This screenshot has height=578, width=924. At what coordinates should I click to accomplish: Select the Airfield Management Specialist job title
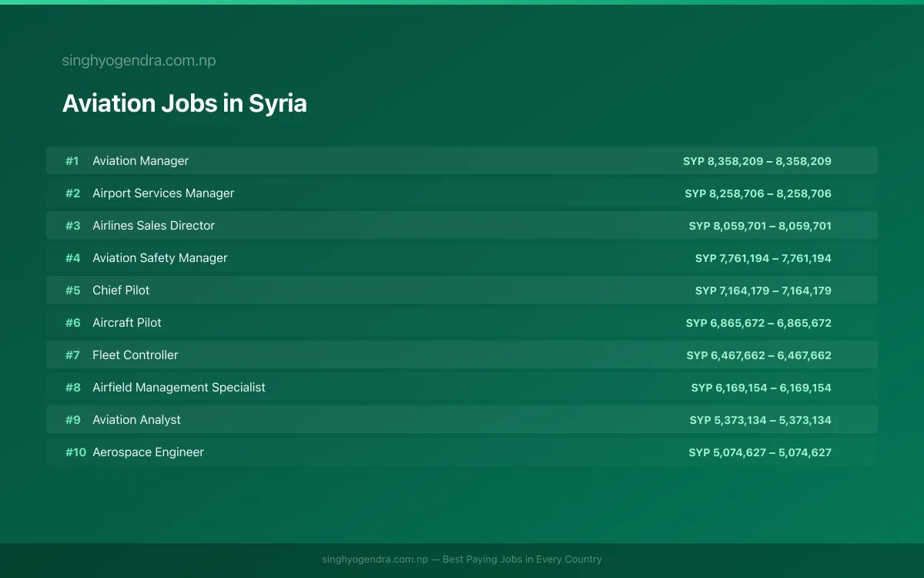click(179, 388)
